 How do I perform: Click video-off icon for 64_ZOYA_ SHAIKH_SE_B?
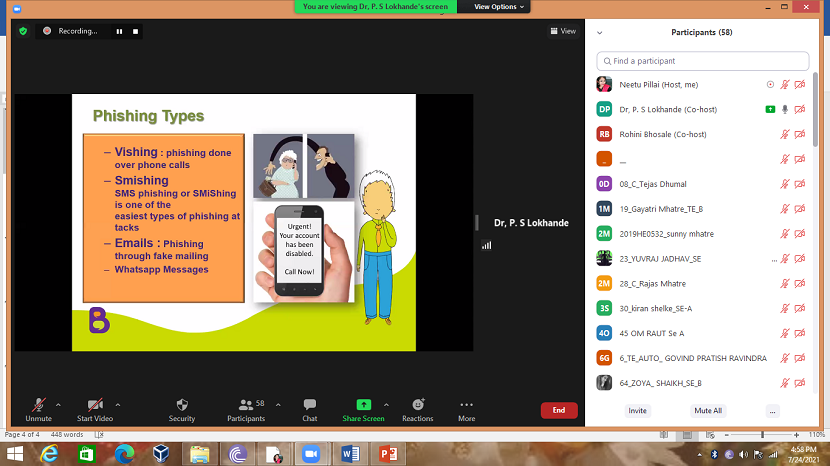[x=800, y=383]
